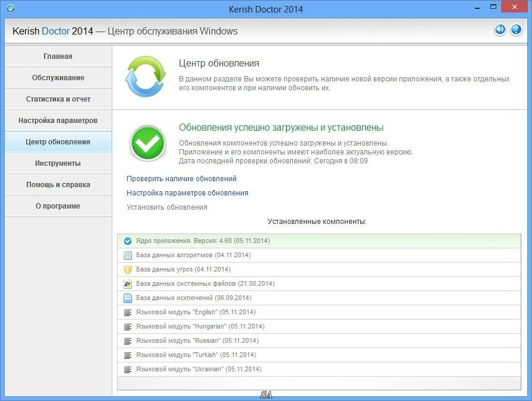Select the Центр обновления tab
Image resolution: width=532 pixels, height=401 pixels.
[x=58, y=142]
